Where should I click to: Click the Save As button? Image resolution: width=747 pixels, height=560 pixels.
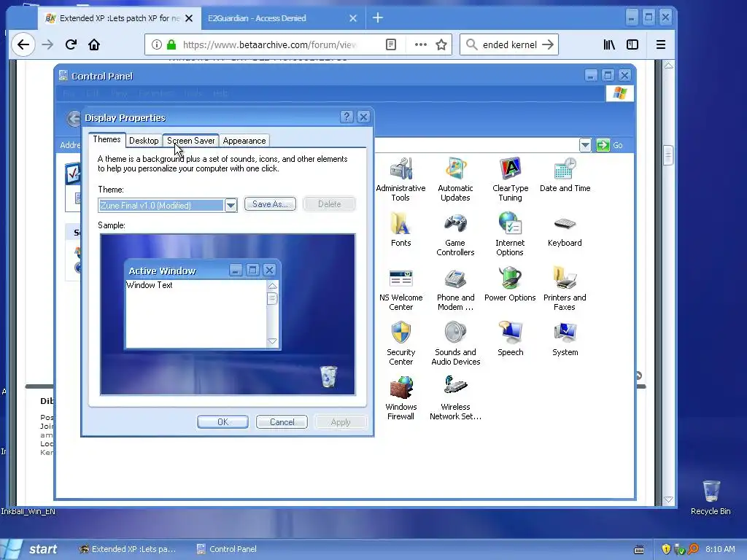click(x=270, y=204)
